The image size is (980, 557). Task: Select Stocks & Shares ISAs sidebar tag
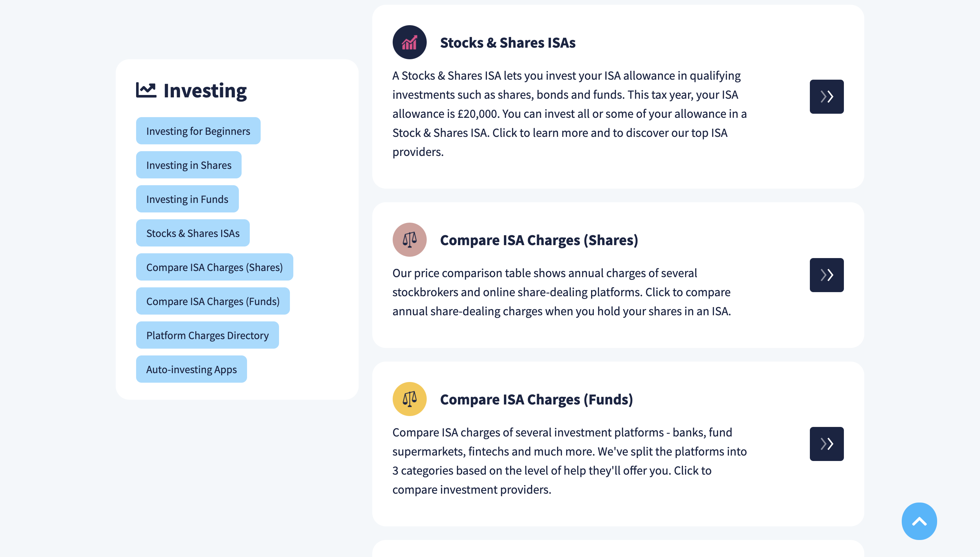click(193, 233)
